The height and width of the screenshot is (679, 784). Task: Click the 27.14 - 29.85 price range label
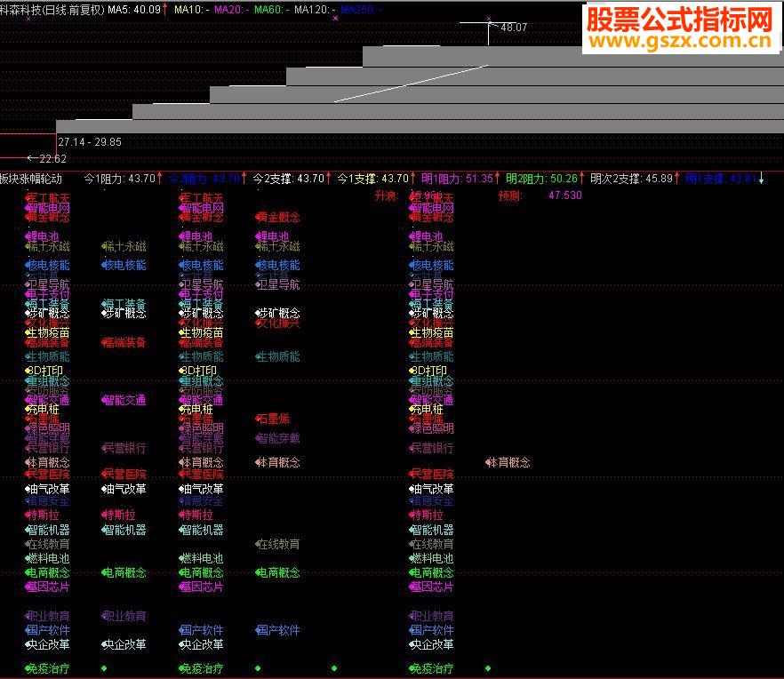(x=90, y=142)
